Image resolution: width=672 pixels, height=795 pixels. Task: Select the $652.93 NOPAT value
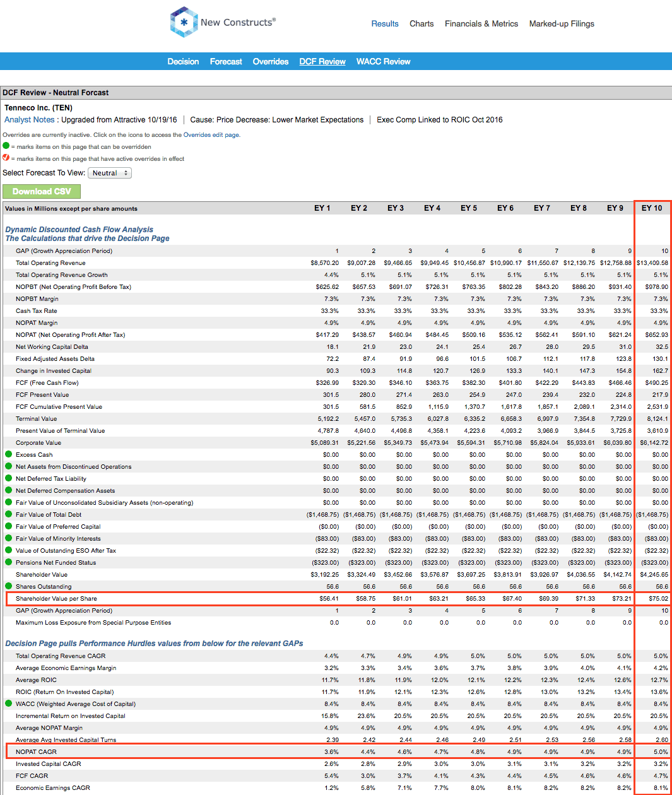(x=657, y=335)
